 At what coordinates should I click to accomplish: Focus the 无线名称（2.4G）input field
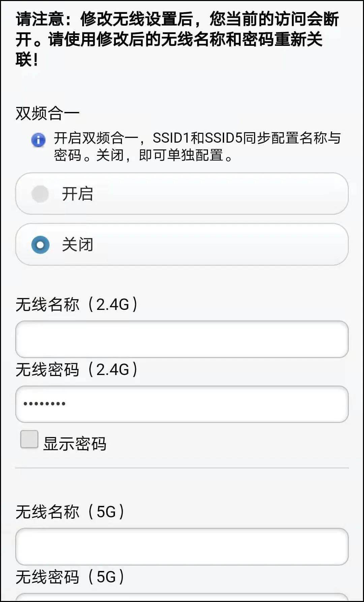click(x=182, y=339)
